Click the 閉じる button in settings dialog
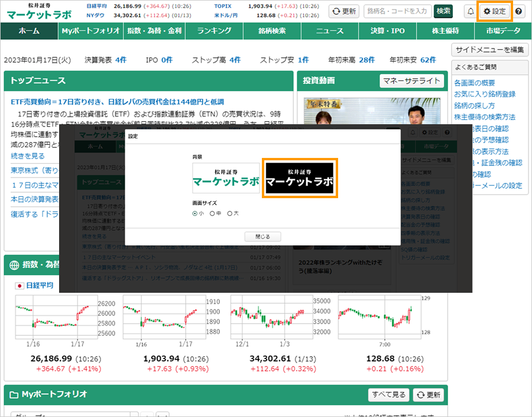The width and height of the screenshot is (532, 417). [262, 237]
